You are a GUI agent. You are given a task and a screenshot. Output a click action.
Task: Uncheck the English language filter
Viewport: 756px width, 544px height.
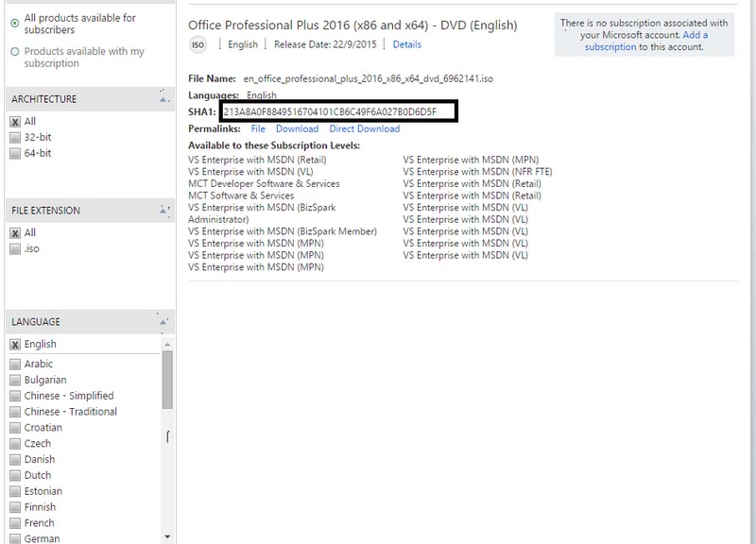tap(15, 345)
